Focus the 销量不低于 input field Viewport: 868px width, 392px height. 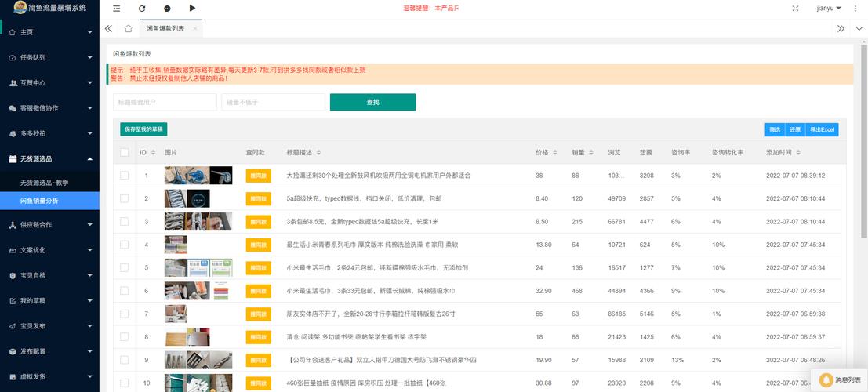273,103
